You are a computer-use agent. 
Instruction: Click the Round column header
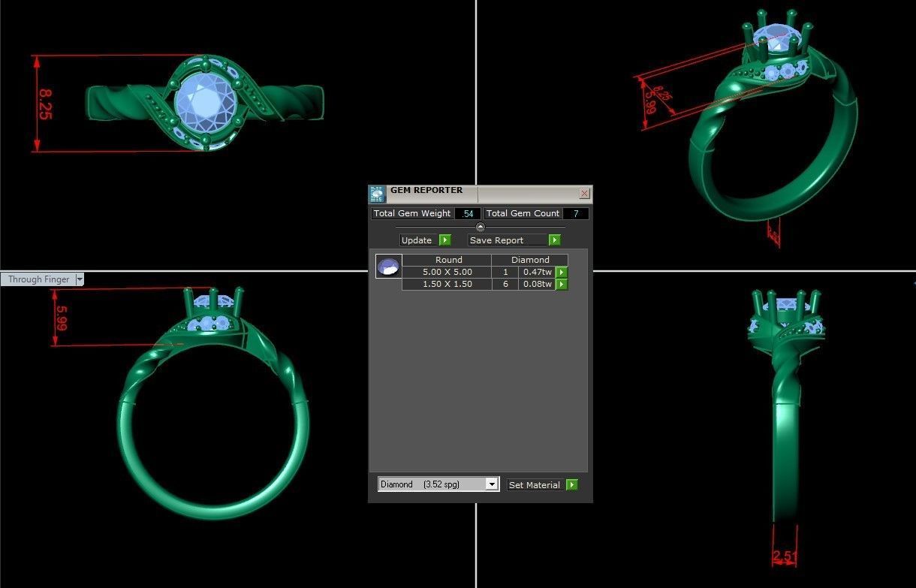447,260
